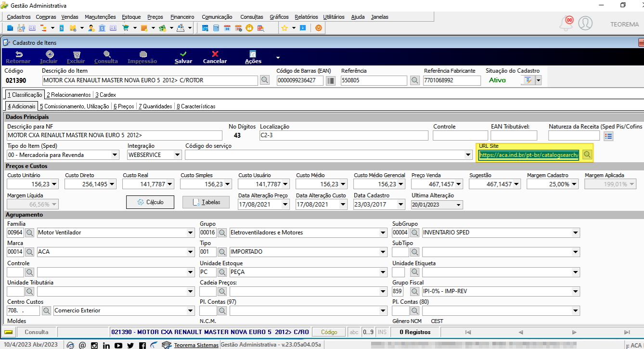Click the yellow star favorites icon
This screenshot has height=349, width=644.
coord(284,28)
